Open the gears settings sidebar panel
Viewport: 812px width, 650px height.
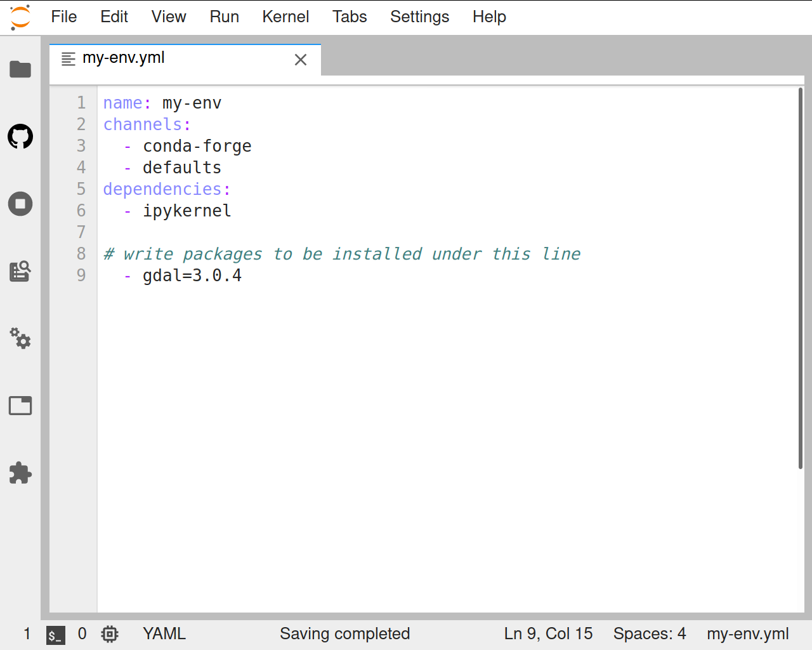click(x=20, y=338)
